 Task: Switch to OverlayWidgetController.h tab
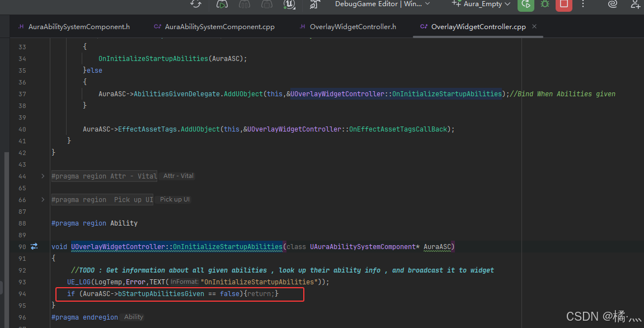[347, 27]
